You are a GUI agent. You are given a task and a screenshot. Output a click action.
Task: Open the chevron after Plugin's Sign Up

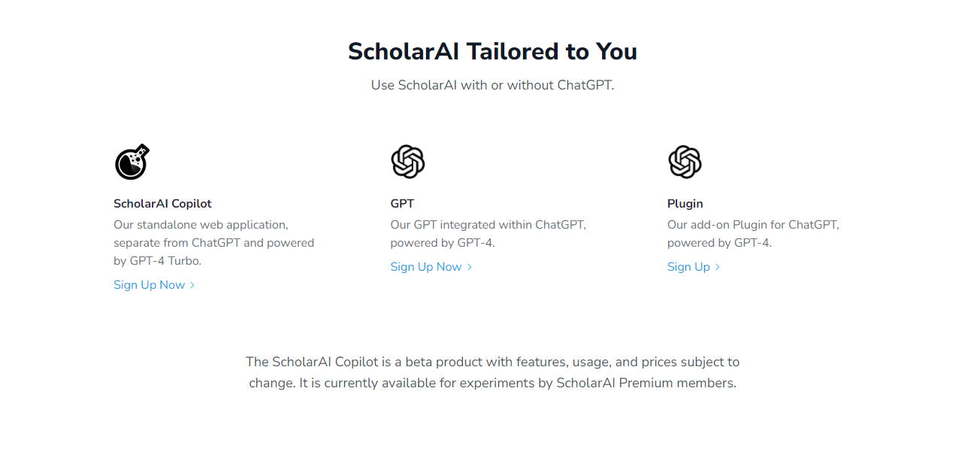tap(716, 266)
